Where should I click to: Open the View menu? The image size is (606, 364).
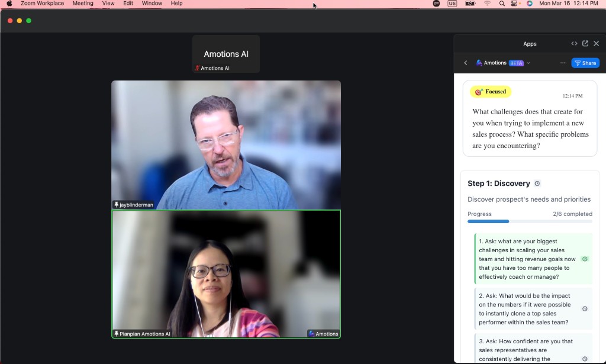(108, 3)
